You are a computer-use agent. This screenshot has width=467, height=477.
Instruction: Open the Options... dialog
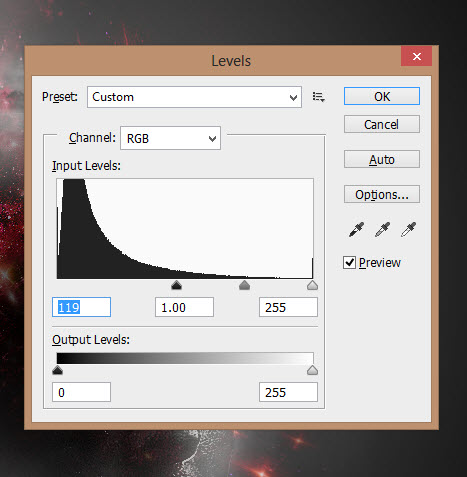[382, 194]
